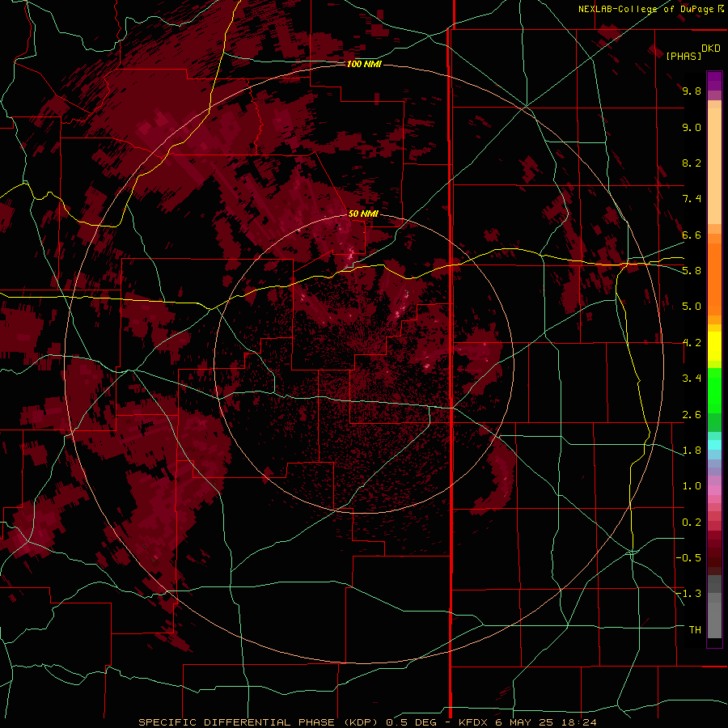Click the 4.2 value on the color scale
728x728 pixels.
[692, 343]
